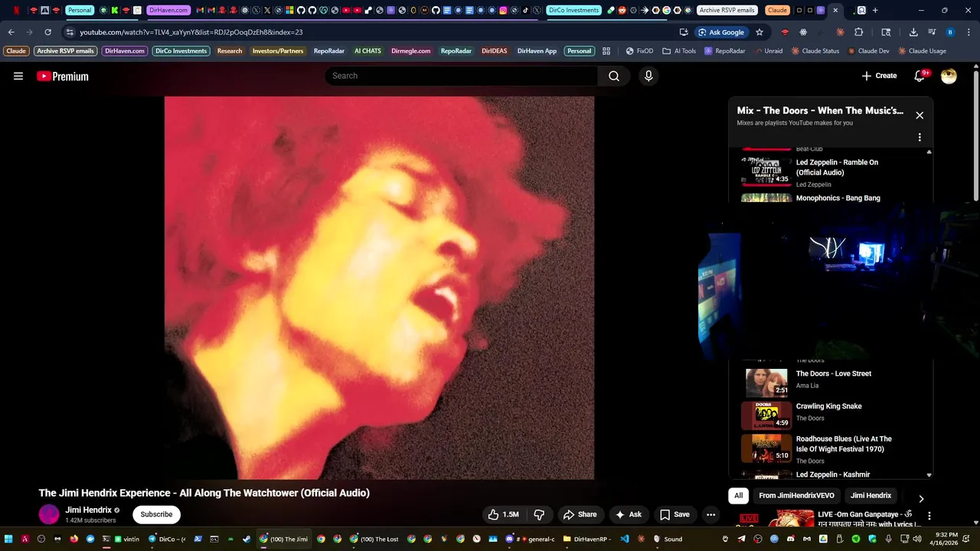Viewport: 980px width, 551px height.
Task: Open Visual Studio Code from taskbar
Action: pos(625,539)
